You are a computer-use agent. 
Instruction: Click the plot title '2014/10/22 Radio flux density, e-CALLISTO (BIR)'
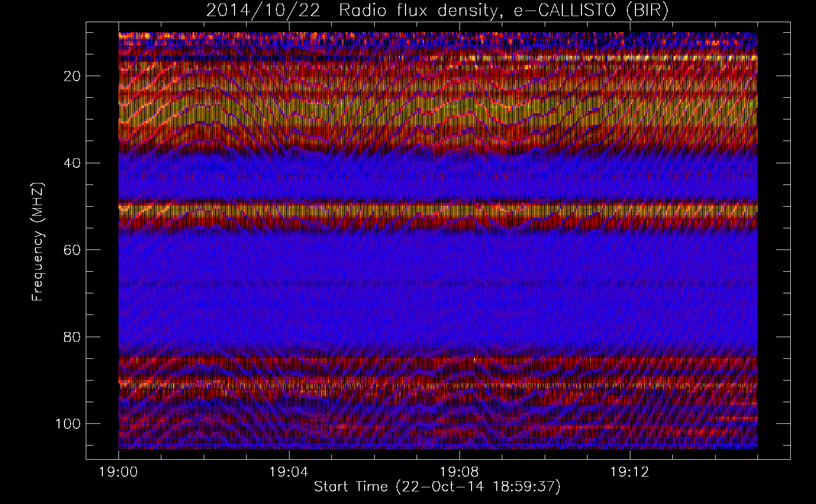point(437,11)
